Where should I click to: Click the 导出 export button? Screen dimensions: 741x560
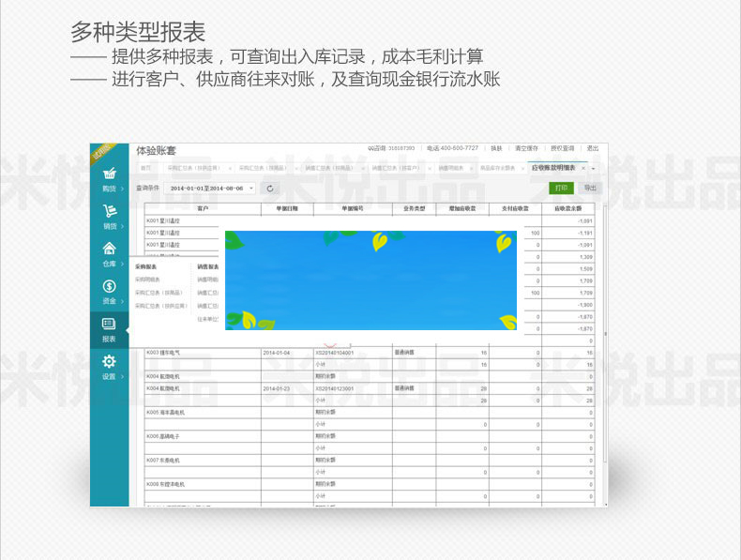pos(589,188)
